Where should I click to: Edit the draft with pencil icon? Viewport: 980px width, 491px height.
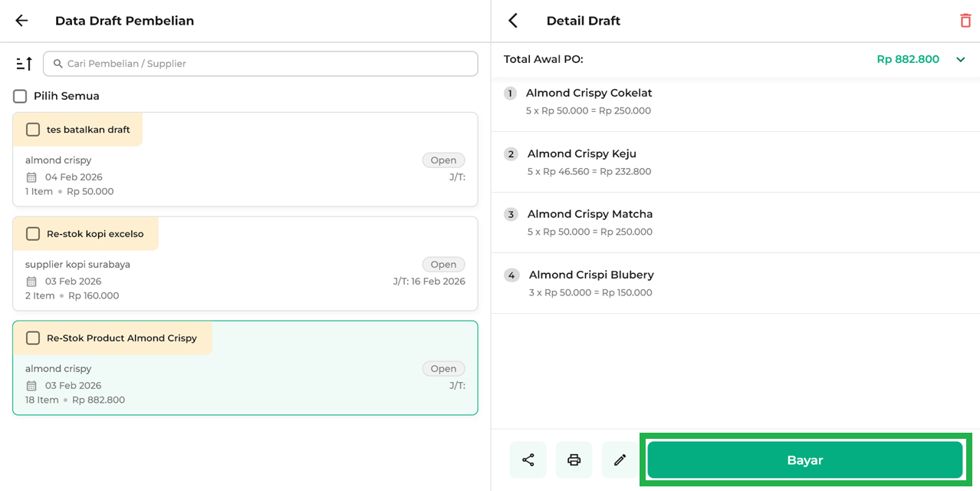620,460
